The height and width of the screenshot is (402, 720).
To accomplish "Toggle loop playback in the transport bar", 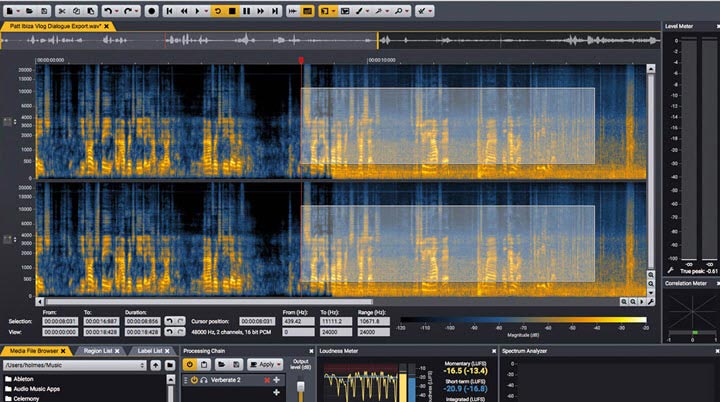I will [x=218, y=10].
